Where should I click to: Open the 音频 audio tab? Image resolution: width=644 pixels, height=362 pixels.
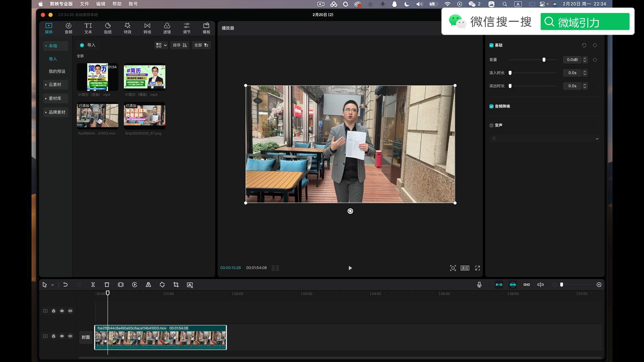coord(68,28)
